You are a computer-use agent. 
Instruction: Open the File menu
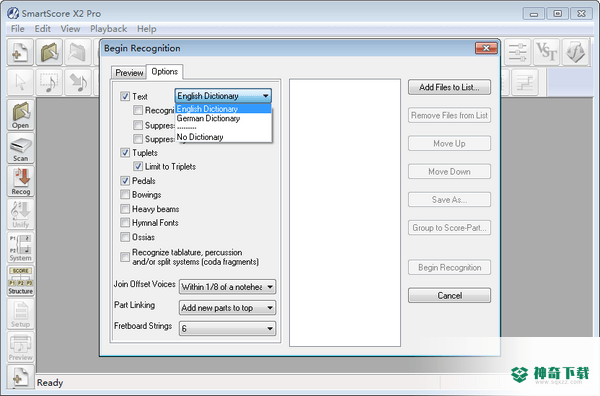[x=18, y=29]
